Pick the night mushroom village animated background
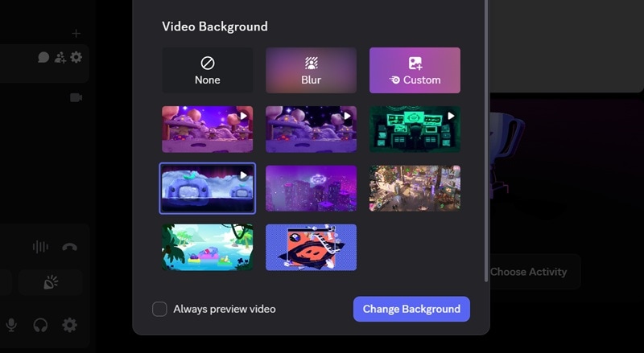Viewport: 644px width, 353px height. click(311, 129)
